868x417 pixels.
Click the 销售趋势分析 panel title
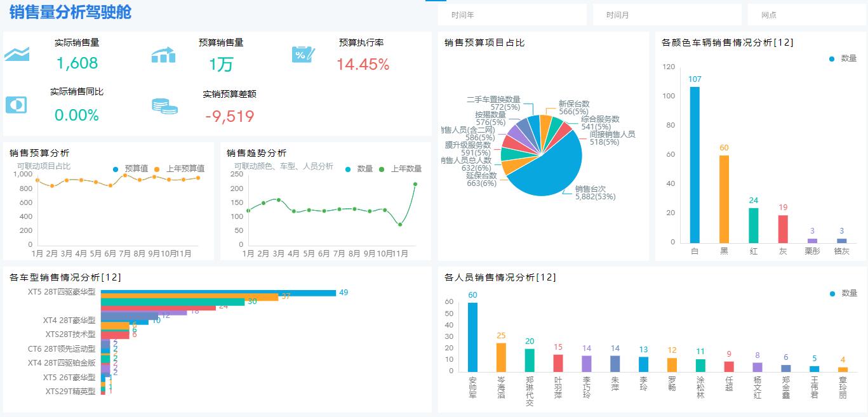[x=257, y=153]
